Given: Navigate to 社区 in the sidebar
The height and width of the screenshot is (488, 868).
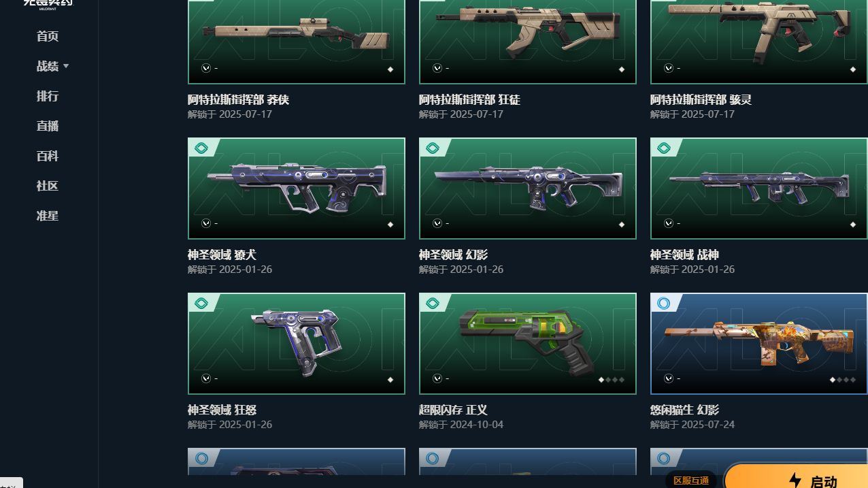Looking at the screenshot, I should (x=48, y=186).
